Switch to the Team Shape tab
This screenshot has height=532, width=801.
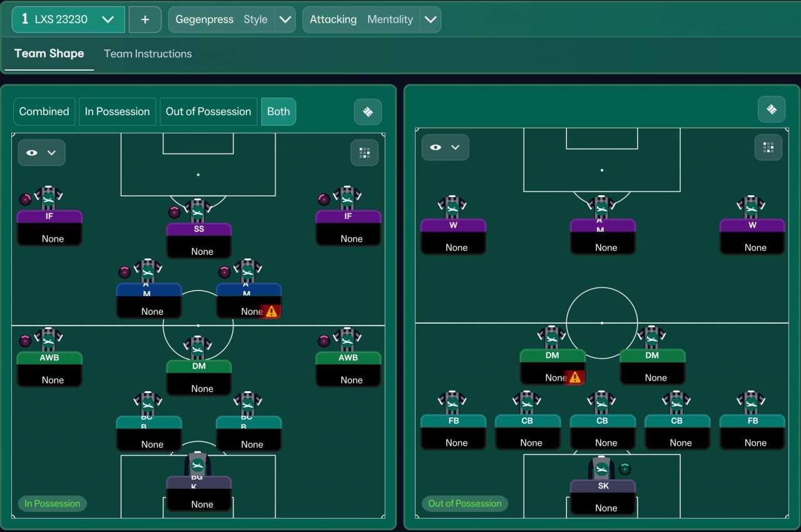[x=49, y=54]
